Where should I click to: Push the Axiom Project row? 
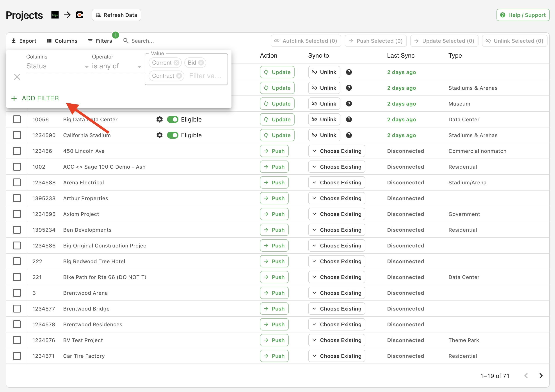click(274, 214)
